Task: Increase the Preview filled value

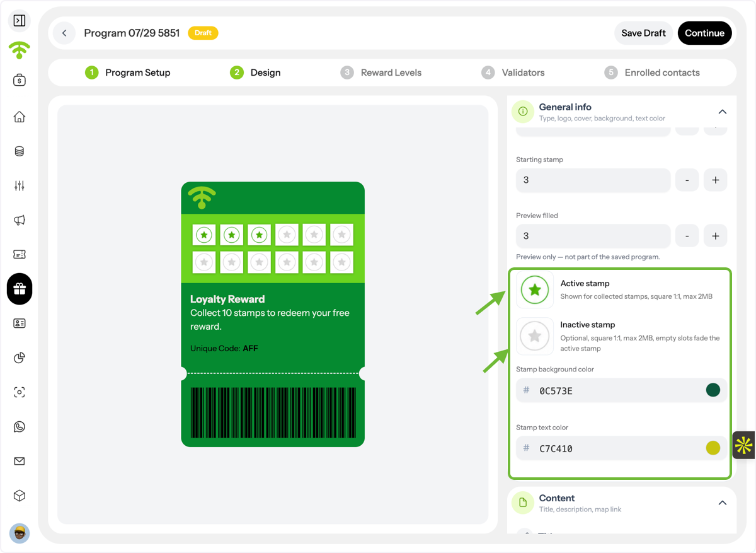Action: click(x=715, y=236)
